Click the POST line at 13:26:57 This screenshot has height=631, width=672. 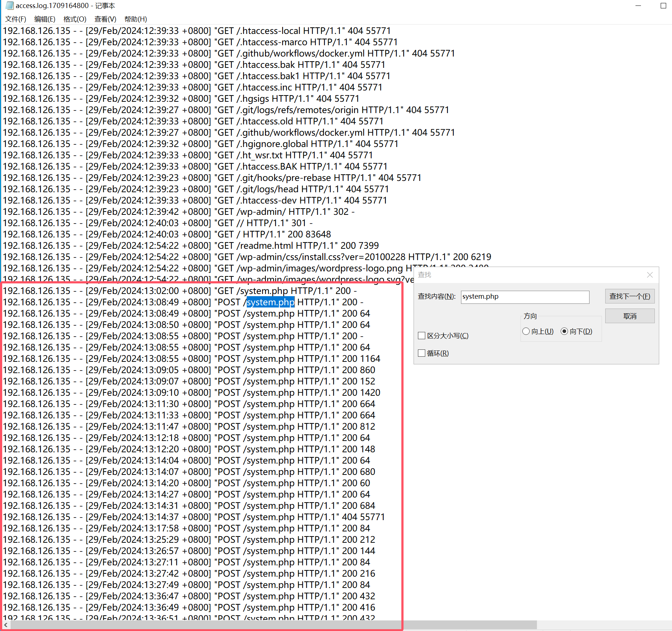(x=189, y=551)
